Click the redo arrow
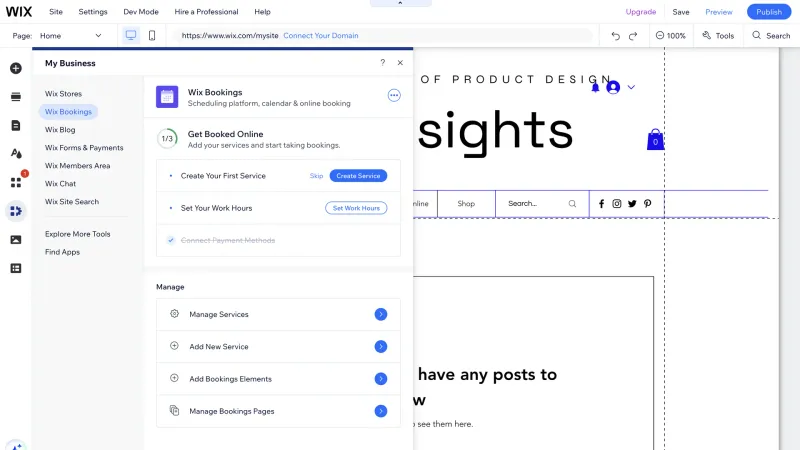 tap(633, 36)
